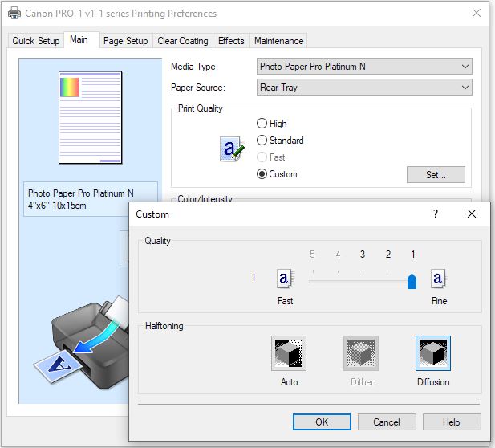
Task: Select the High print quality option
Action: (x=262, y=124)
